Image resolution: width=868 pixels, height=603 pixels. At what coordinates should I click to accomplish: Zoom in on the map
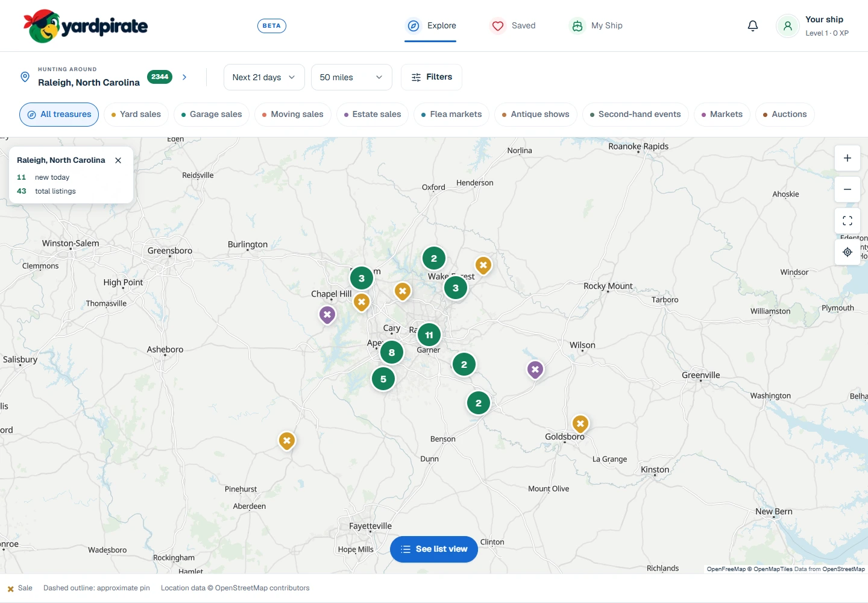[848, 158]
